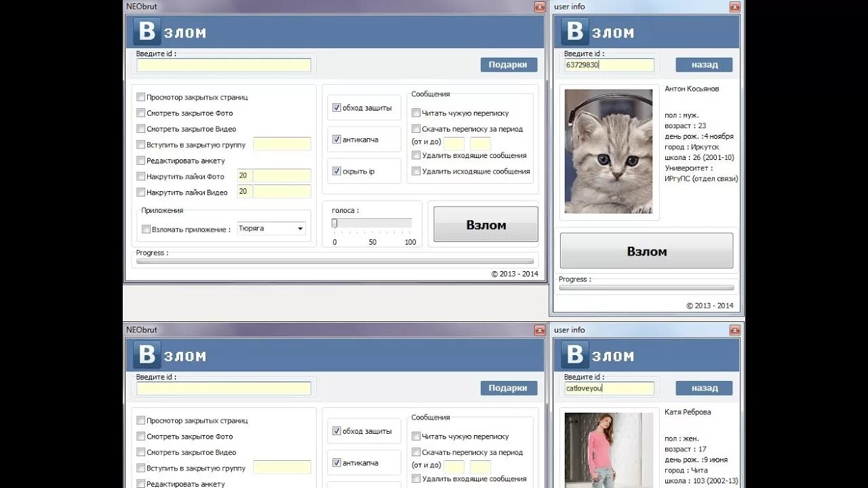Enable Просмотр закрытых страниц in upper NEObrut window

141,97
